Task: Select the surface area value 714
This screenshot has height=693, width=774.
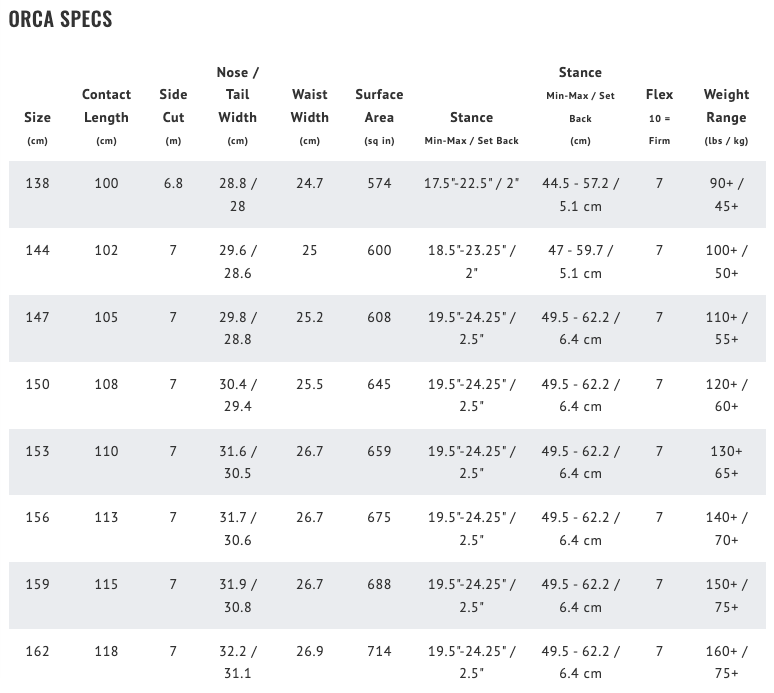Action: pyautogui.click(x=379, y=651)
